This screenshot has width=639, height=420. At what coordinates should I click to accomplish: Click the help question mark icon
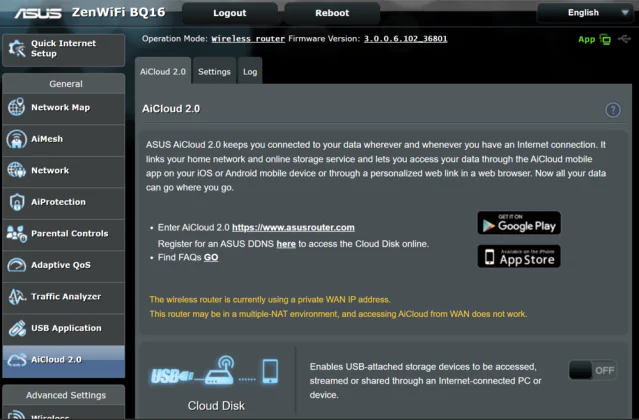pos(613,110)
